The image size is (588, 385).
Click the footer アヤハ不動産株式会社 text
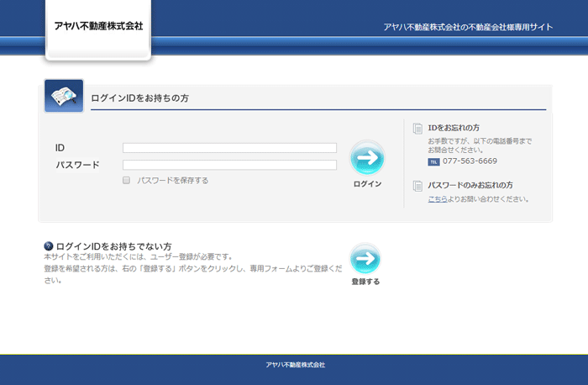point(296,365)
